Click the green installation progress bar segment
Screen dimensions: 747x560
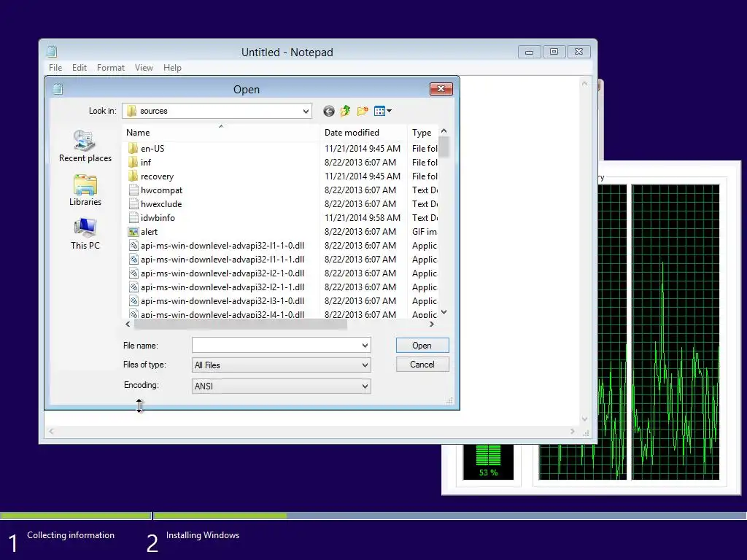(220, 516)
